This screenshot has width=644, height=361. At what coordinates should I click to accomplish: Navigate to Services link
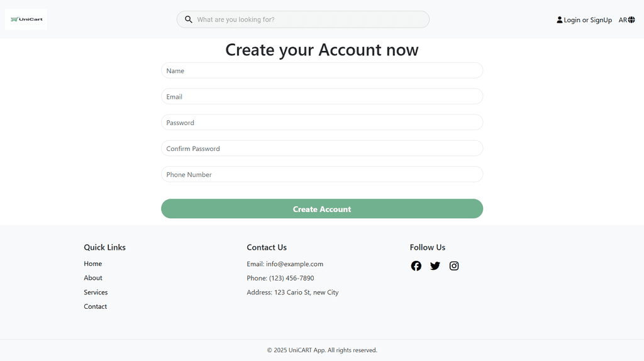point(96,292)
